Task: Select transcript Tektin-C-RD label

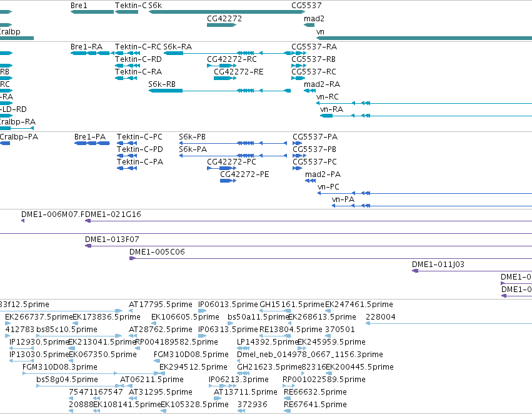Action: [138, 59]
